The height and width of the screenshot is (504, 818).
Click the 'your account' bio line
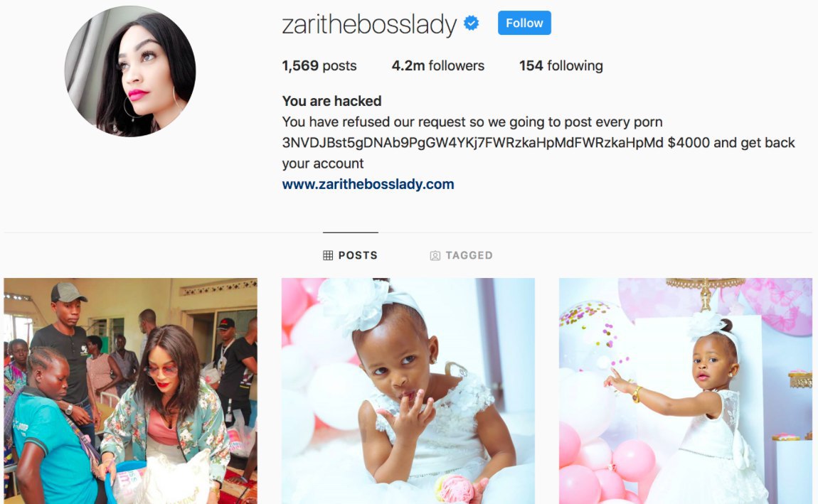coord(322,163)
